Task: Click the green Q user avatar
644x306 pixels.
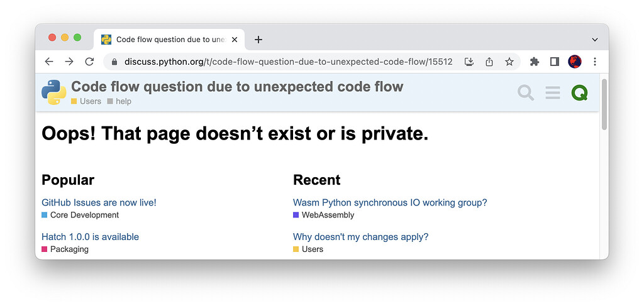Action: click(x=579, y=93)
